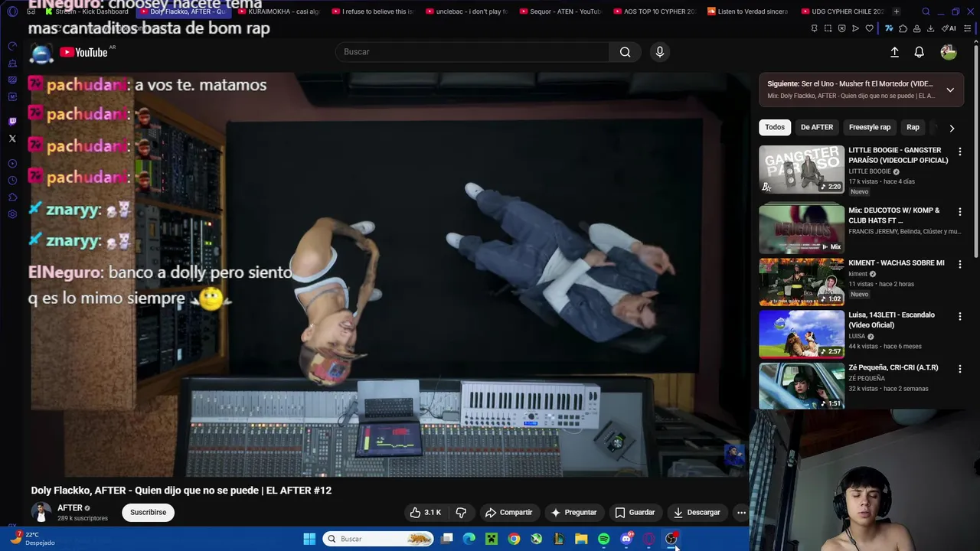
Task: Open File Explorer from the taskbar
Action: click(x=581, y=539)
